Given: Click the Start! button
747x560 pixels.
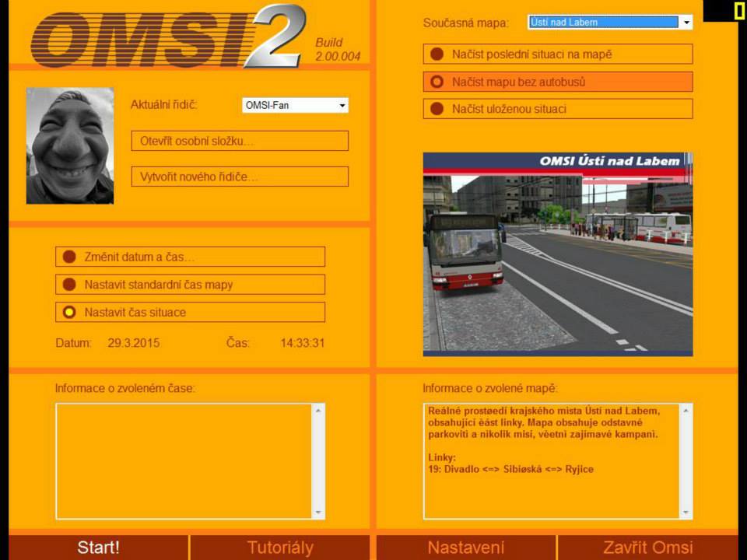Looking at the screenshot, I should (x=98, y=548).
